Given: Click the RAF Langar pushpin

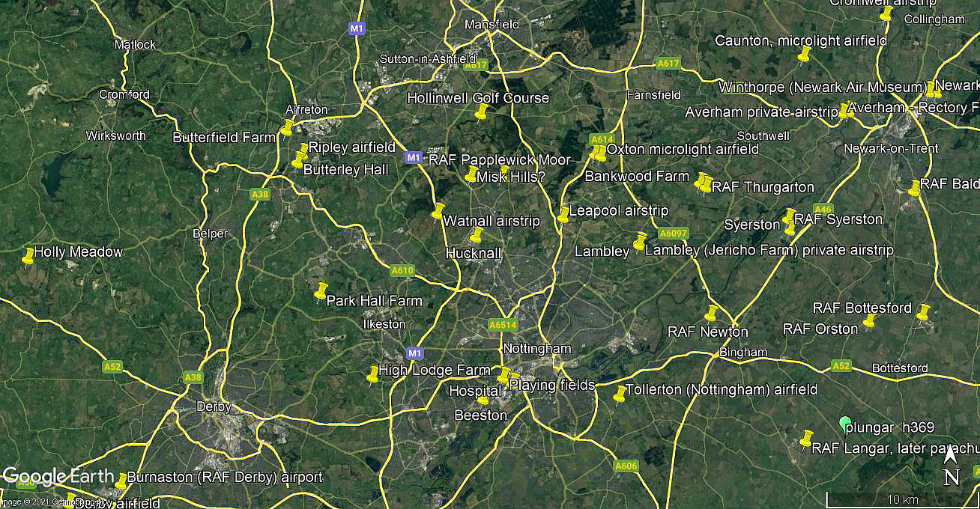Looking at the screenshot, I should (x=807, y=438).
